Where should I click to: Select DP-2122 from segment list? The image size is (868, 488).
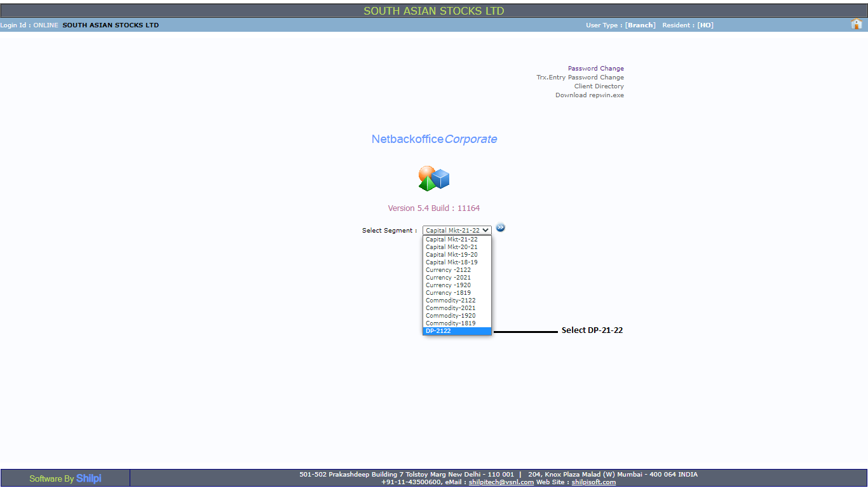(457, 331)
